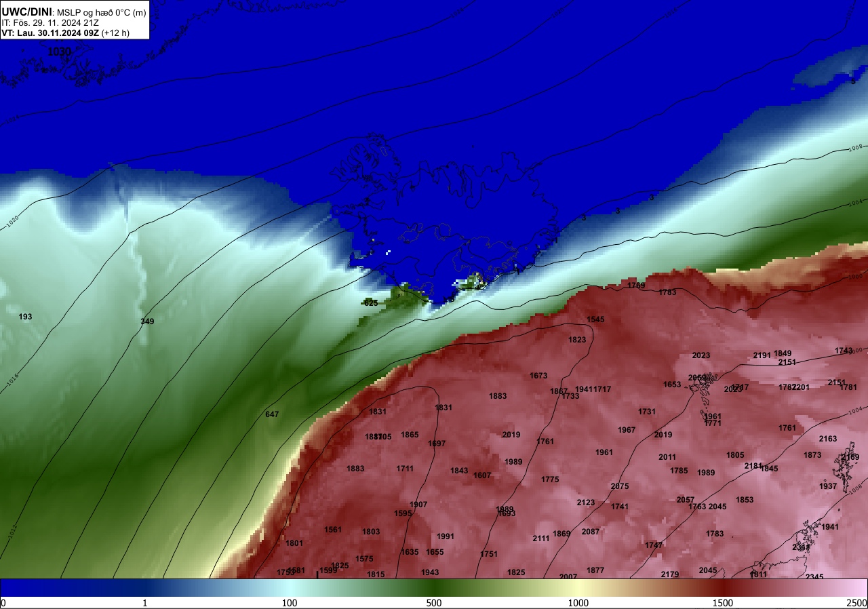Click the 1877 height value
The width and height of the screenshot is (868, 609).
coord(595,570)
